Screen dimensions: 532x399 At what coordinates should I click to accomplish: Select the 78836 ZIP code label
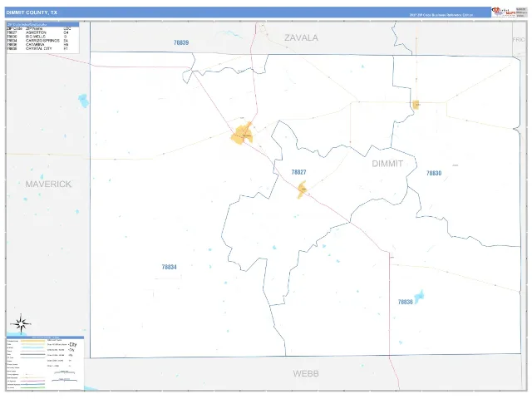(406, 302)
